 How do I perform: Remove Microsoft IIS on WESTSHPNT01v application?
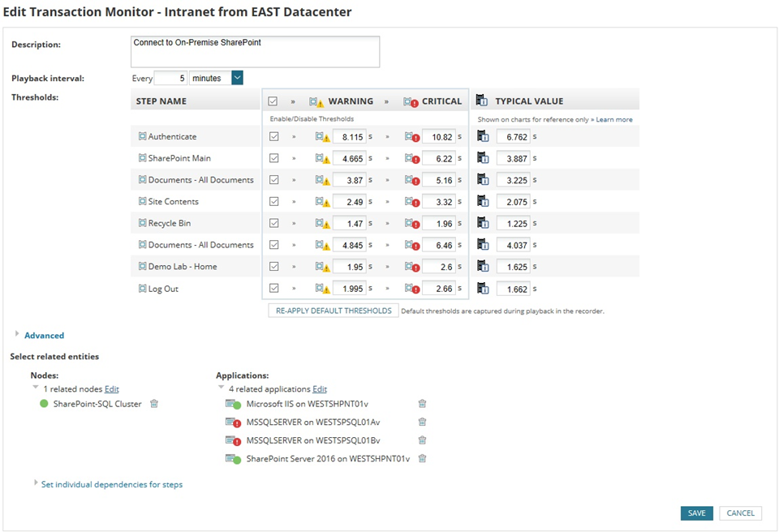(422, 404)
